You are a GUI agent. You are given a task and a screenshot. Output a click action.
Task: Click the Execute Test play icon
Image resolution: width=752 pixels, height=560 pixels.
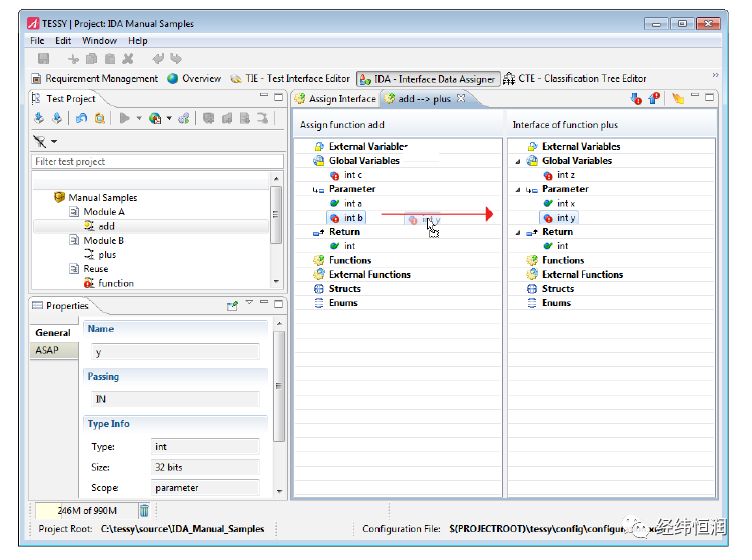coord(125,118)
